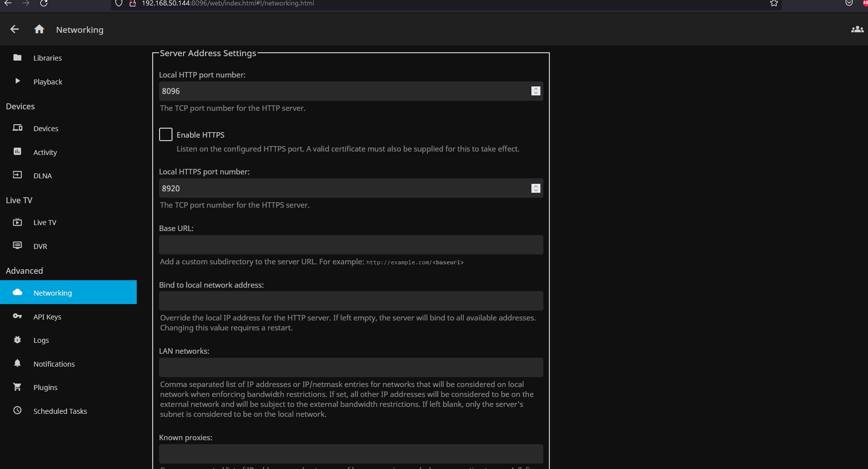Open the users icon at top right

tap(857, 29)
